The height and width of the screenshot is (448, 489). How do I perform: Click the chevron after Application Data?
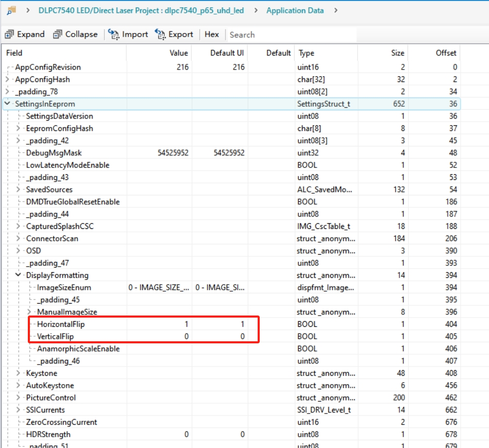pyautogui.click(x=336, y=11)
